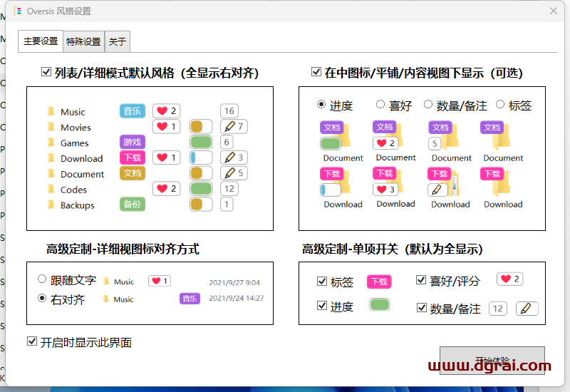The height and width of the screenshot is (392, 570).
Task: Click the Music folder icon in list preview
Action: (51, 111)
